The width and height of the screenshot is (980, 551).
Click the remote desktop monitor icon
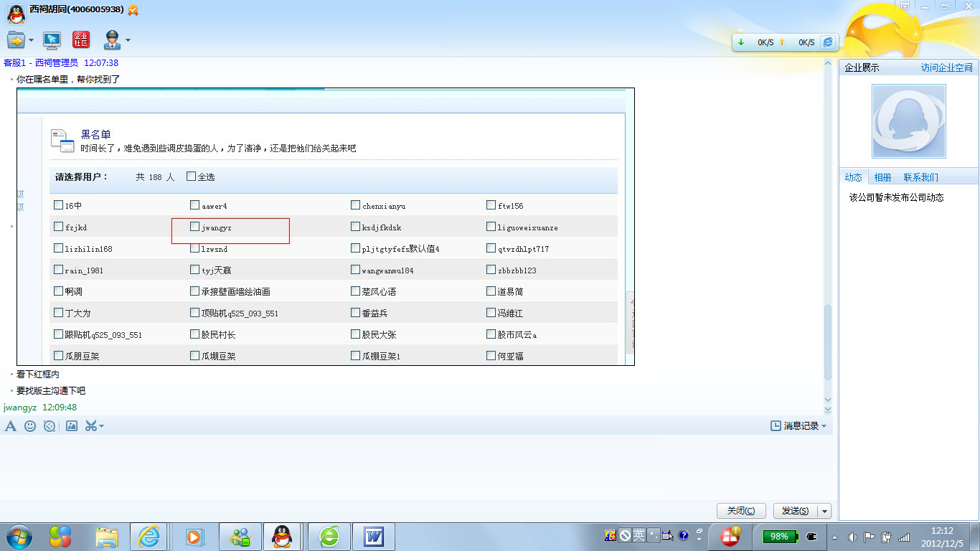(52, 40)
